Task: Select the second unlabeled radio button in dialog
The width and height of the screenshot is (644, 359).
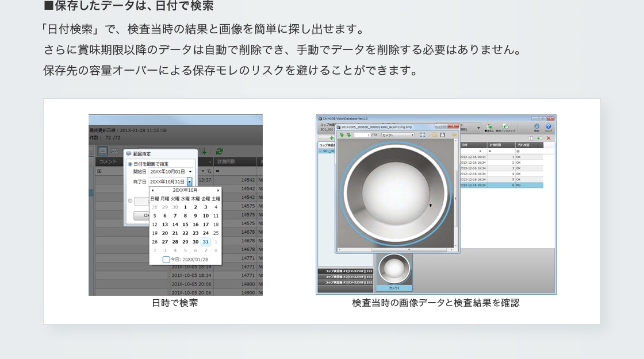Action: point(130,200)
